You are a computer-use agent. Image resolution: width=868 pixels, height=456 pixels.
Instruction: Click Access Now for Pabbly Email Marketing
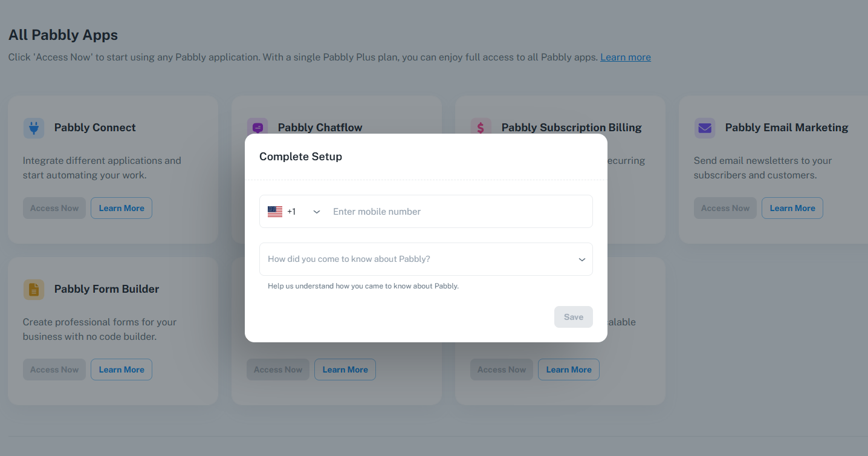tap(725, 208)
